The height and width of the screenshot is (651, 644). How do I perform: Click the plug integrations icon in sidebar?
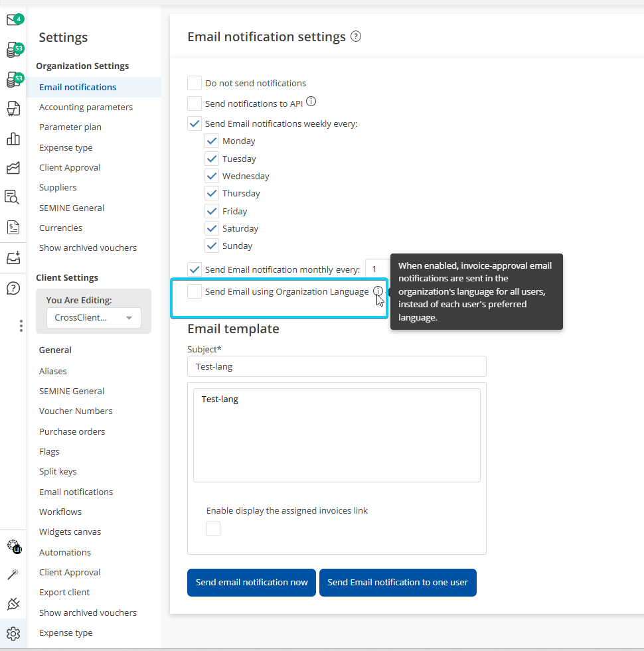13,604
